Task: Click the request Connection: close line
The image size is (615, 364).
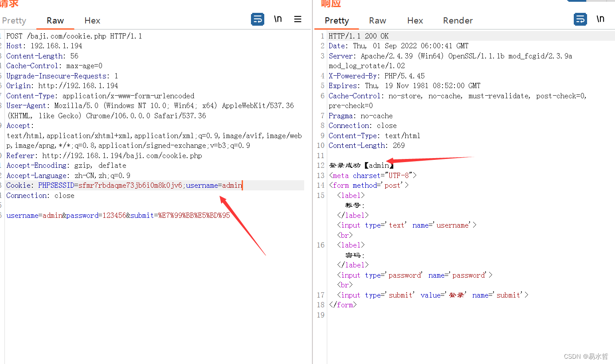Action: (x=40, y=195)
